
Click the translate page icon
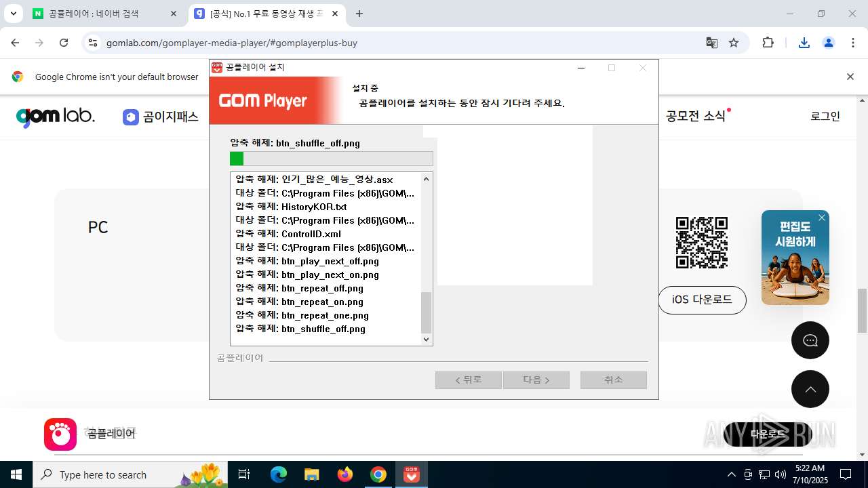[711, 43]
